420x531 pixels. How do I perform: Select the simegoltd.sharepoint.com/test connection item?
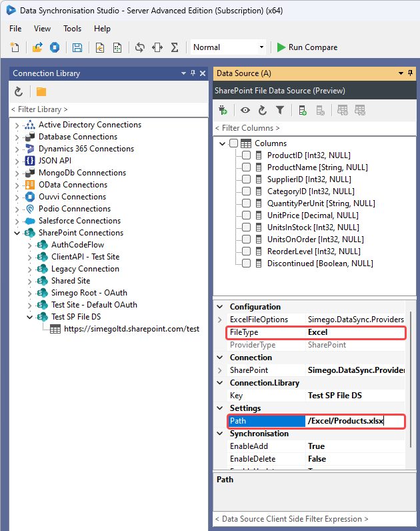tap(131, 329)
